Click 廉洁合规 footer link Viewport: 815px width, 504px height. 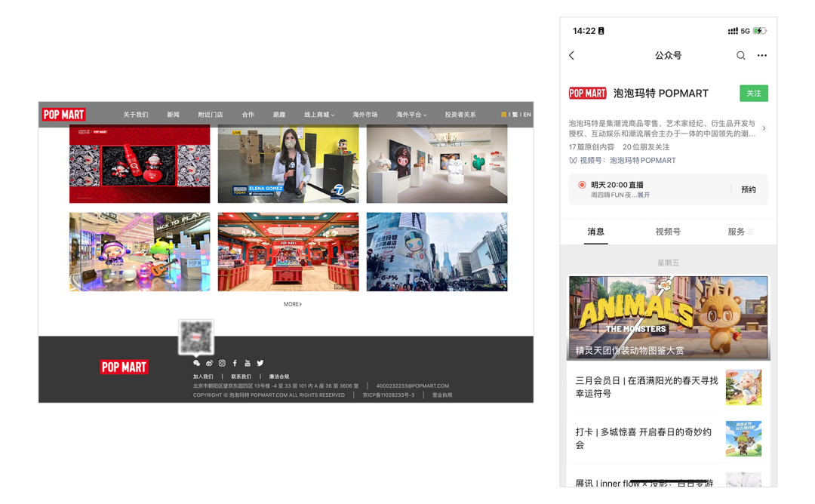coord(279,376)
